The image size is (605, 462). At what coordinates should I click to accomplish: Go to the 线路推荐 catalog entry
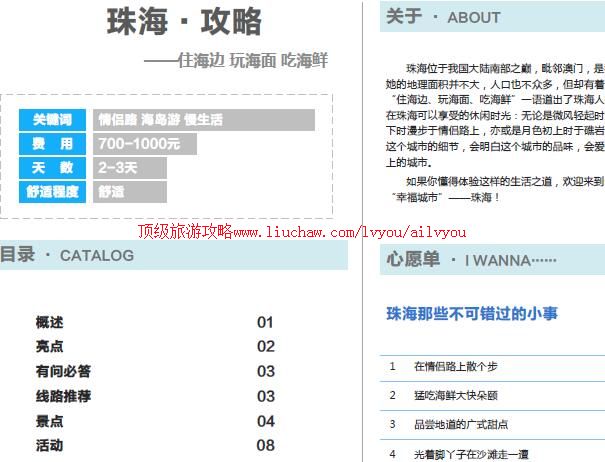point(63,396)
